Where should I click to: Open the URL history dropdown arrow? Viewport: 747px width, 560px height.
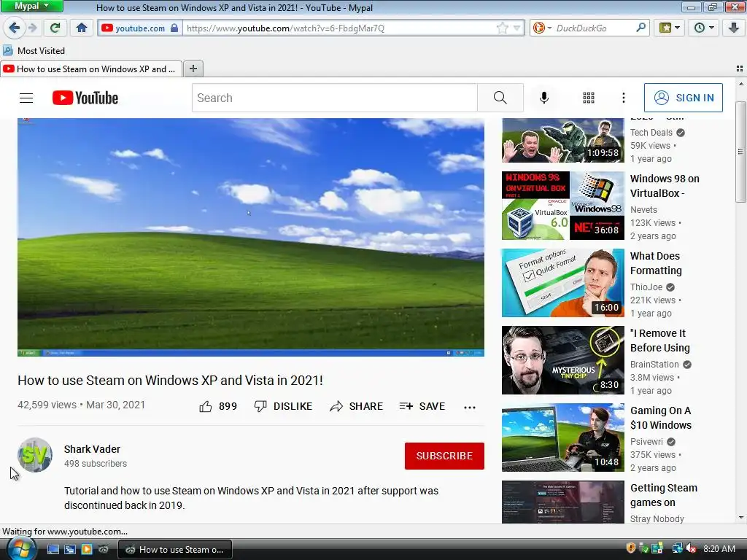click(516, 28)
